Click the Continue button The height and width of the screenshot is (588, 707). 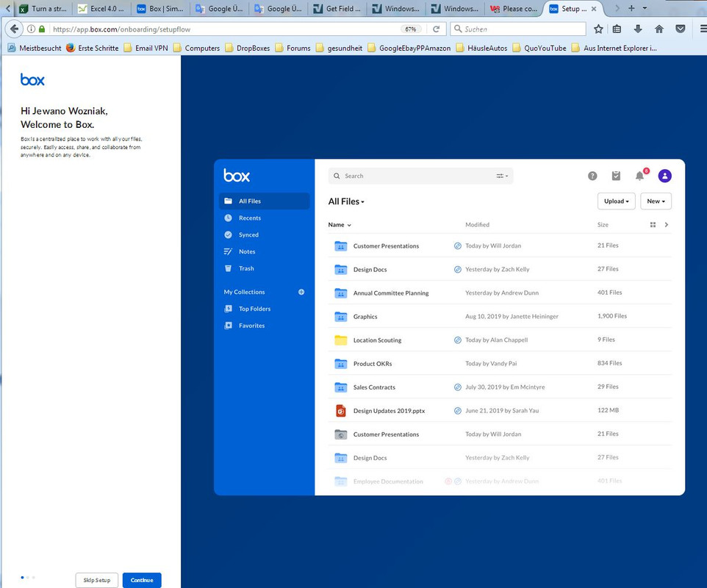tap(142, 580)
